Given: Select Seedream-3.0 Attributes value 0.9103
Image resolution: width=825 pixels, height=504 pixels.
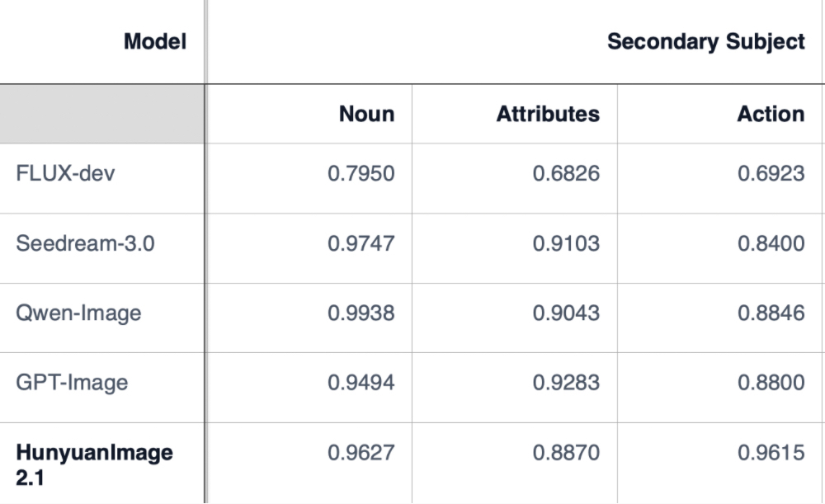Looking at the screenshot, I should pos(566,243).
